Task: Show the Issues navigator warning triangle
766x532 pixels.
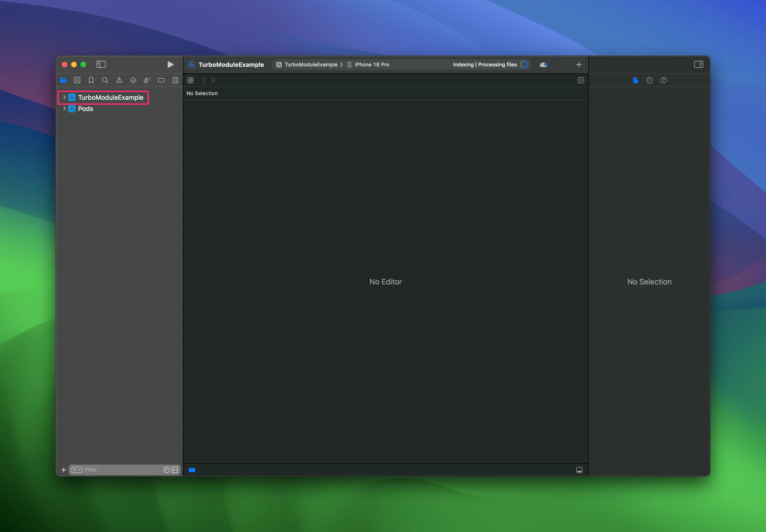Action: [119, 80]
